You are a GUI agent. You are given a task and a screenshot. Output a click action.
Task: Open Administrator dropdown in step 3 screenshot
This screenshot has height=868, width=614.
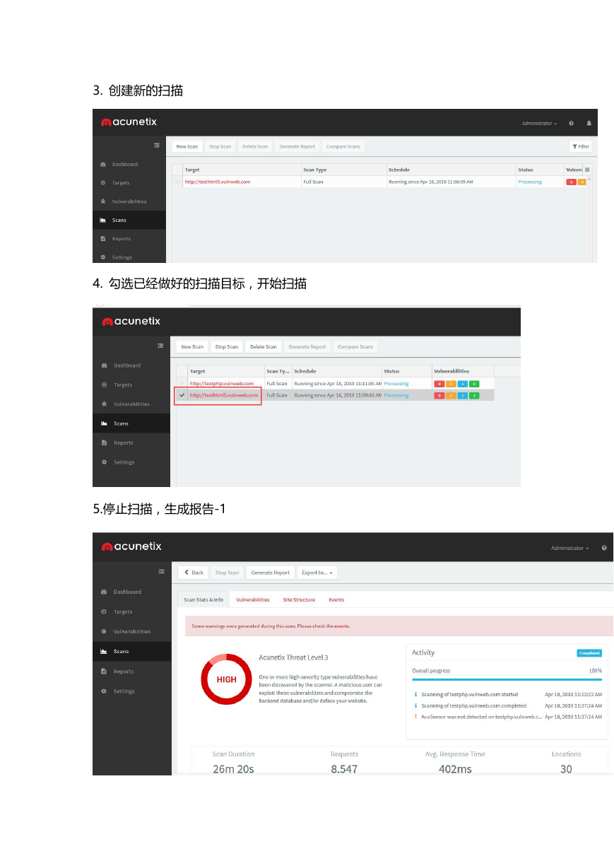(539, 124)
